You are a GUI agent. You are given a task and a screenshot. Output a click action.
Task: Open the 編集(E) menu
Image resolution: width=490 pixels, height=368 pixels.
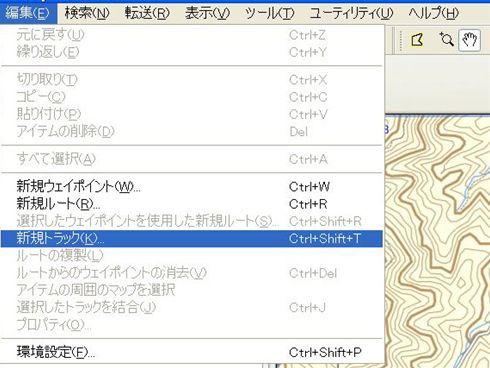pyautogui.click(x=28, y=13)
